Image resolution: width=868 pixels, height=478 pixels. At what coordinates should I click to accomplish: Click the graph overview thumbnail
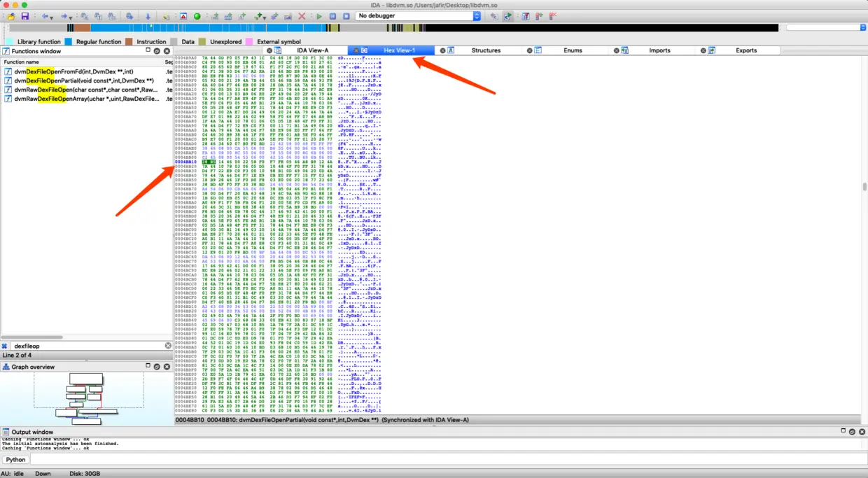[x=88, y=399]
